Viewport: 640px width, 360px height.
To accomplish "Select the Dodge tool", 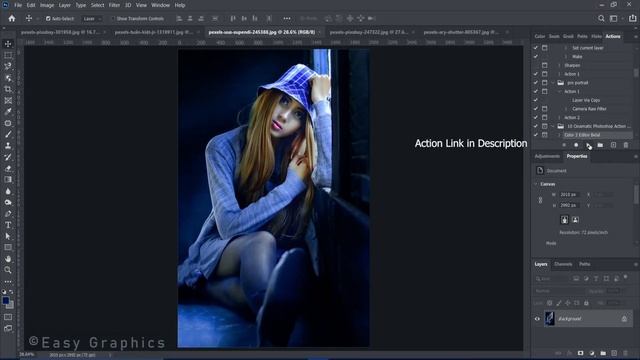I will point(8,202).
